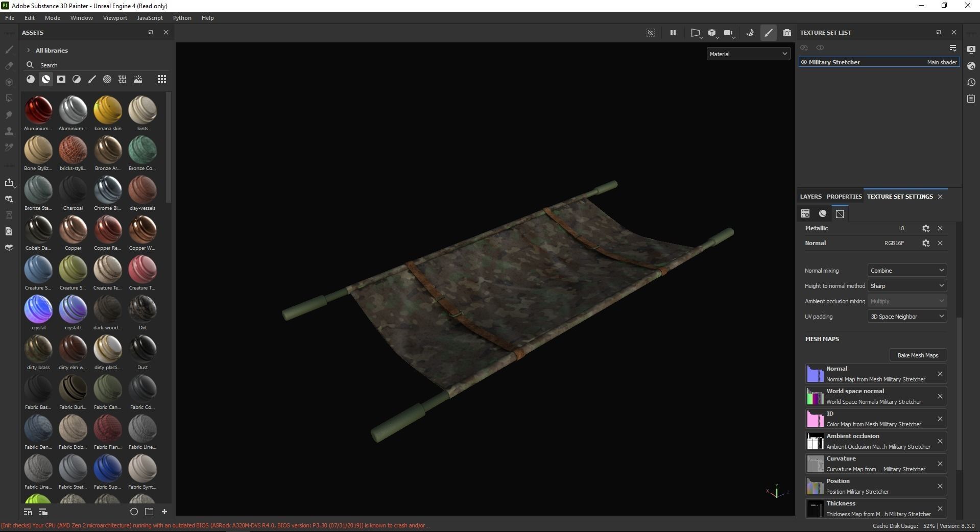Filter assets by Filters category
Image resolution: width=980 pixels, height=532 pixels.
coord(77,79)
